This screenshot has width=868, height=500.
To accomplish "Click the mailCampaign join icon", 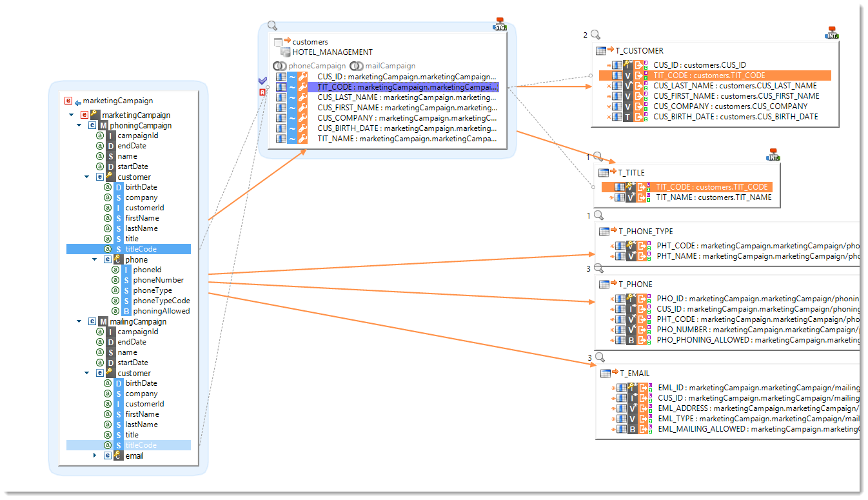I will (357, 66).
